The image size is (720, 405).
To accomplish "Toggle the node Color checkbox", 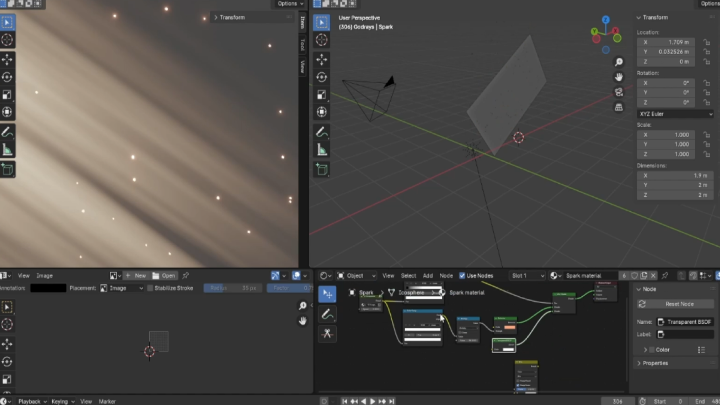I will point(652,350).
